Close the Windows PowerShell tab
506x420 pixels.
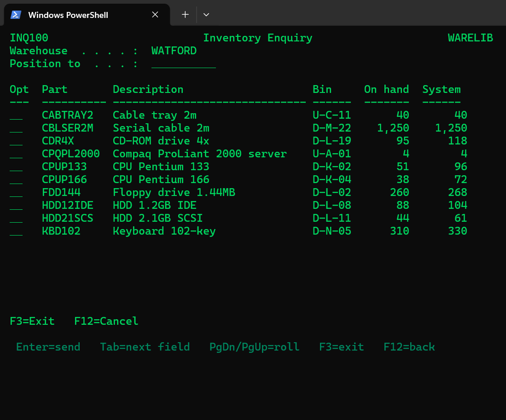coord(155,15)
